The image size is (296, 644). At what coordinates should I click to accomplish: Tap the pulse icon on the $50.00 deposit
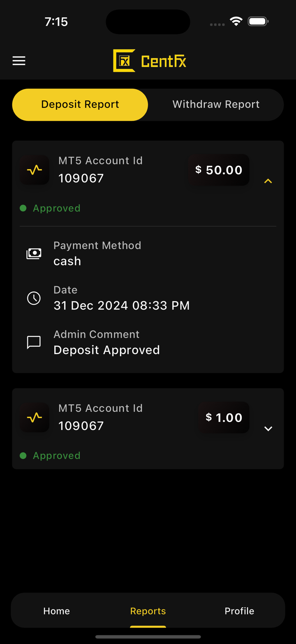(35, 170)
